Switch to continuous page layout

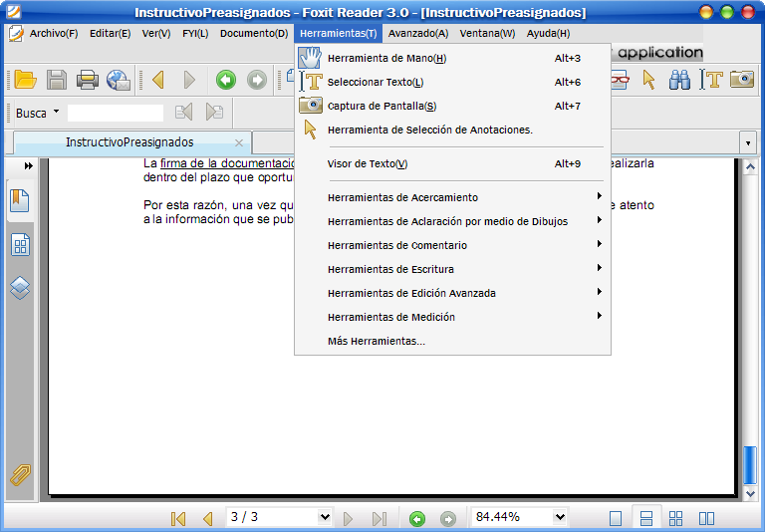pyautogui.click(x=645, y=518)
